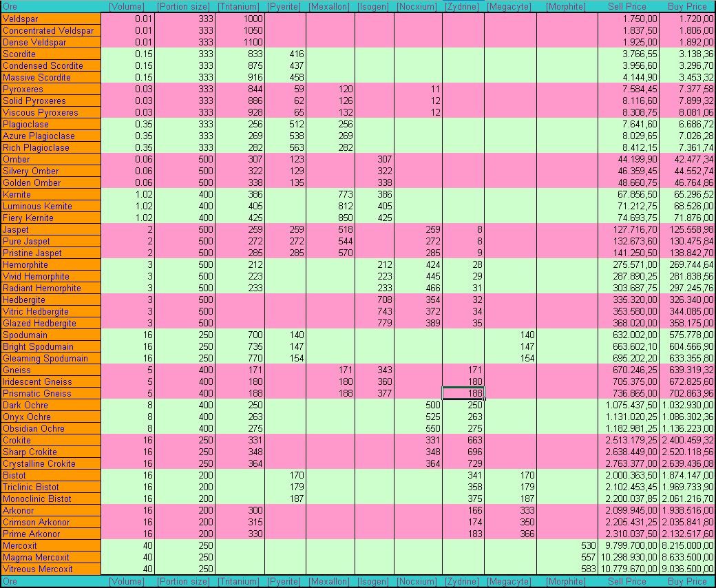This screenshot has height=588, width=716.
Task: Select the Veldspar ore name cell
Action: (50, 19)
